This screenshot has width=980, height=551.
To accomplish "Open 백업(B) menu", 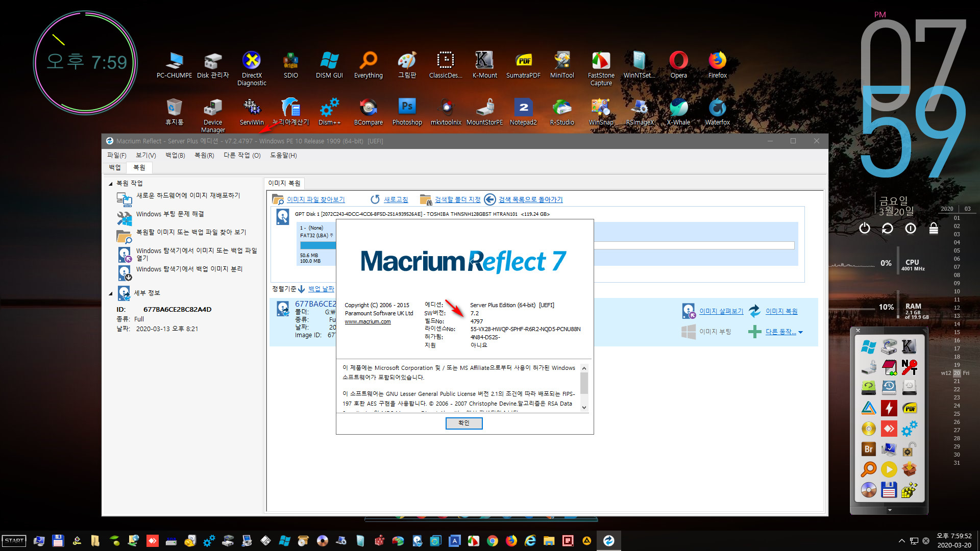I will pyautogui.click(x=175, y=156).
